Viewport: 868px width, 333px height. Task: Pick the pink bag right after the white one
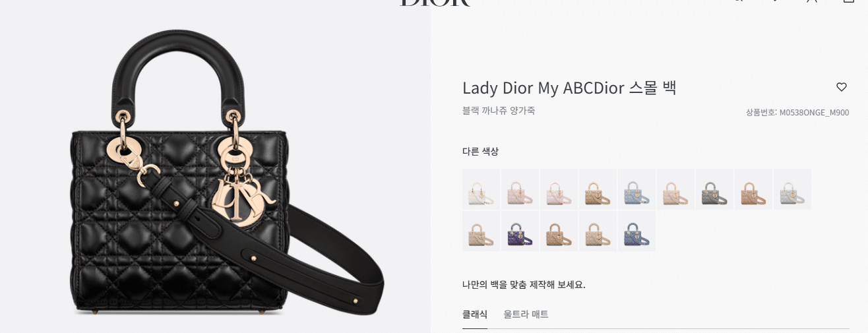pos(520,189)
